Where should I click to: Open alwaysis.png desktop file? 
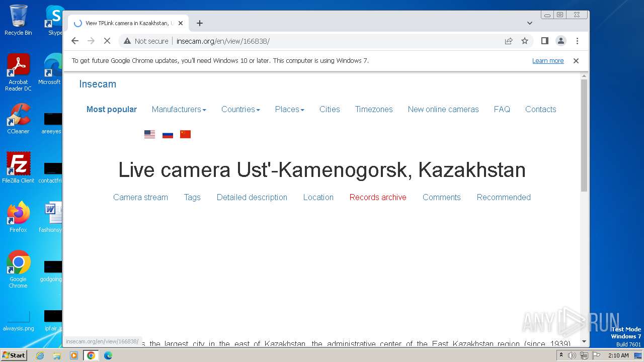[x=18, y=320]
